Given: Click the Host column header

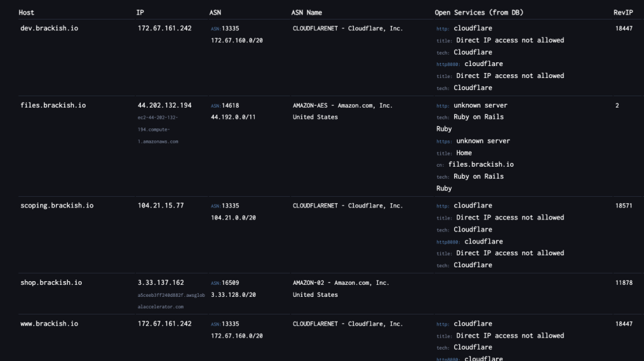Looking at the screenshot, I should click(26, 13).
